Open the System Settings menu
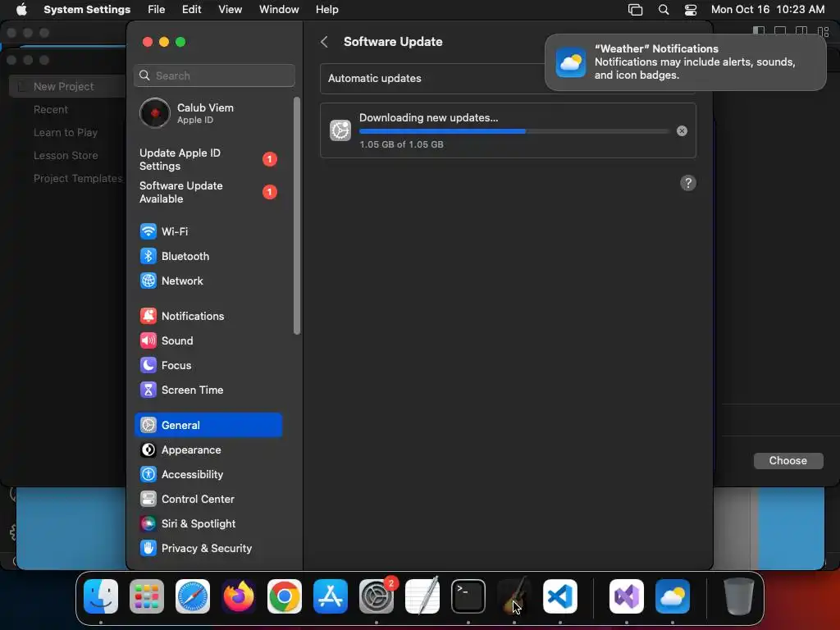Image resolution: width=840 pixels, height=630 pixels. [x=87, y=10]
